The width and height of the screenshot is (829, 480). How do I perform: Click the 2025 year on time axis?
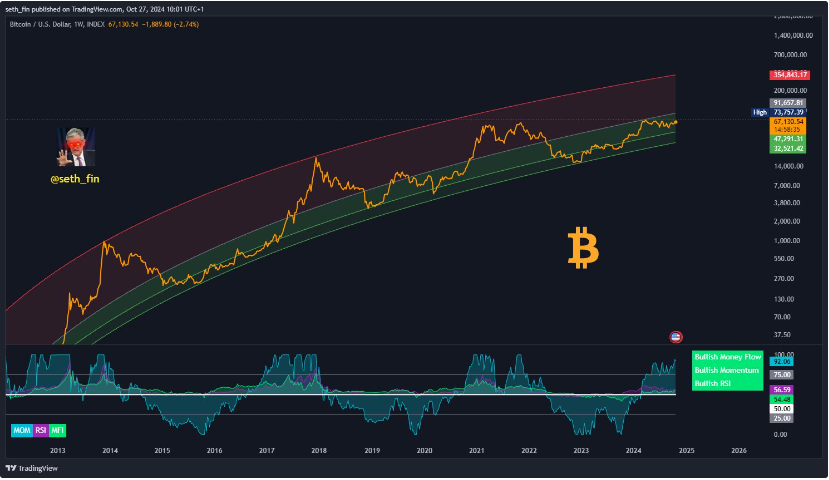[x=687, y=450]
